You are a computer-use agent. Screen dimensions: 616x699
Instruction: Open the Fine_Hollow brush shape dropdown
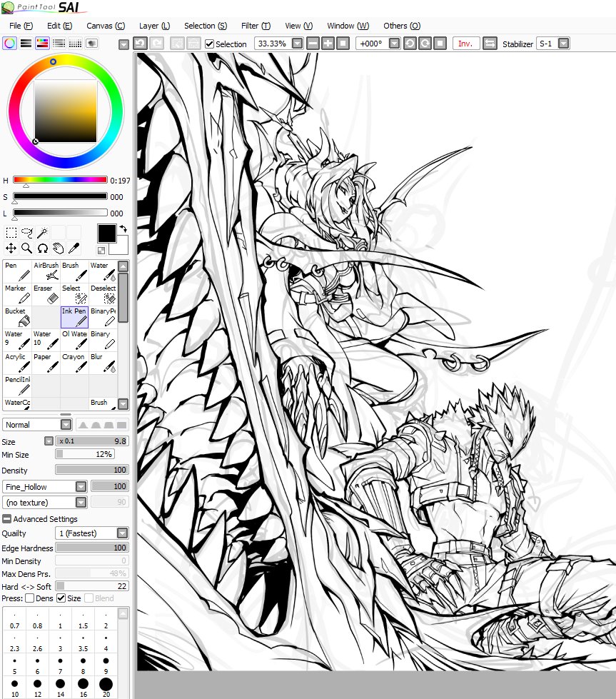coord(81,486)
